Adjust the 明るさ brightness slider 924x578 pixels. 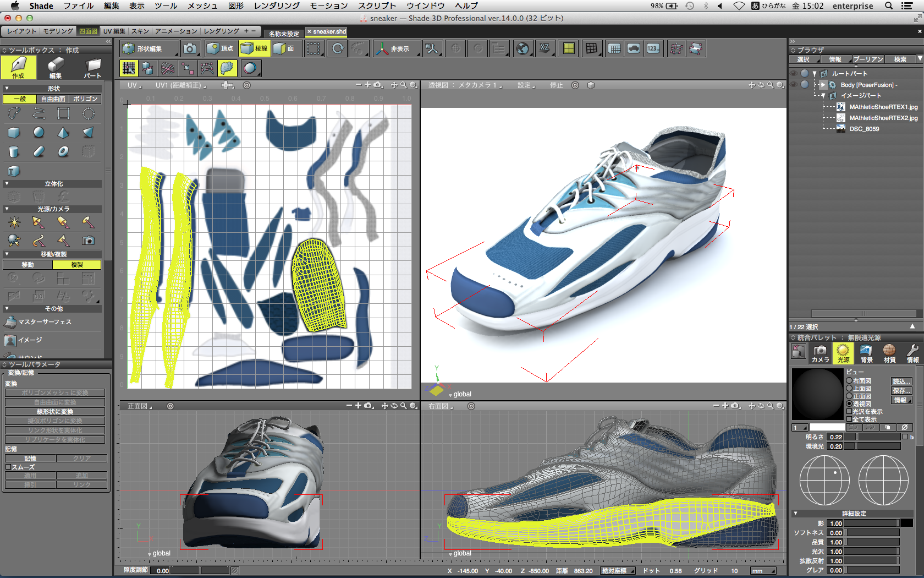872,437
